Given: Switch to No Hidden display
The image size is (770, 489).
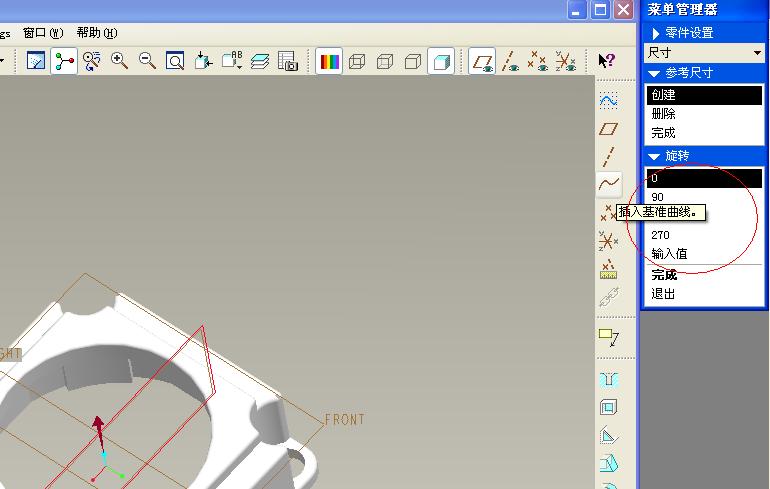Looking at the screenshot, I should (x=413, y=61).
